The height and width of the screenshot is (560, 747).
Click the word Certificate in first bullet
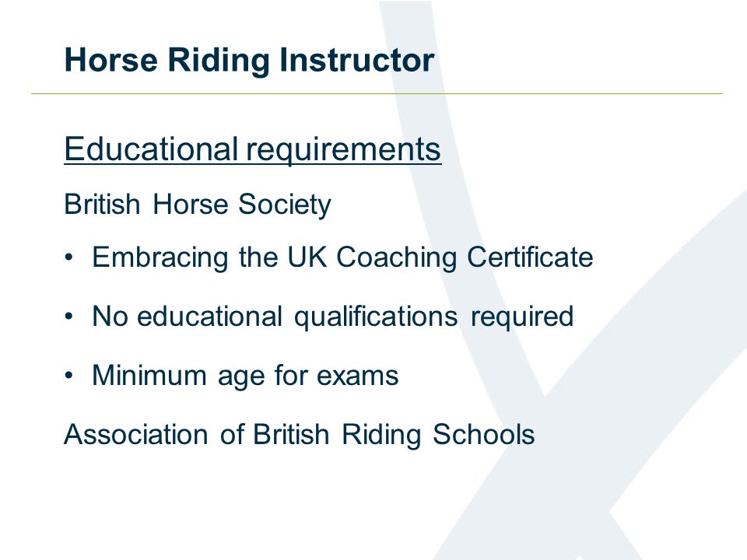click(x=530, y=257)
